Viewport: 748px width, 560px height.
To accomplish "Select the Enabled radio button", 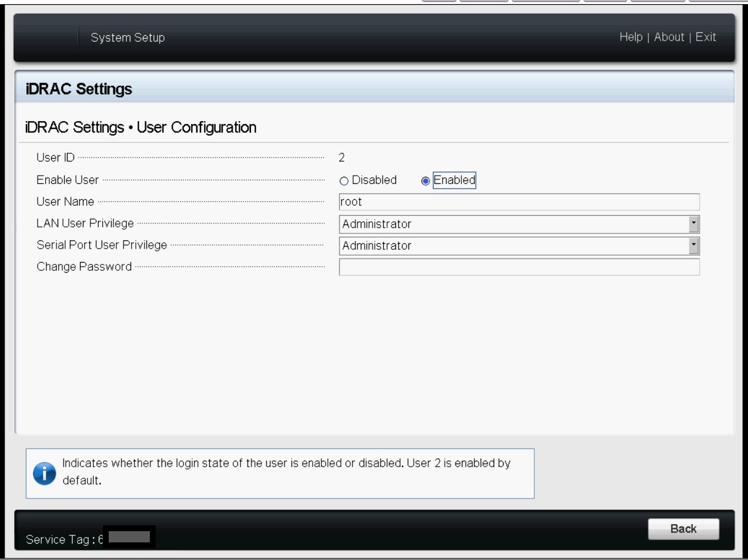I will click(x=425, y=181).
